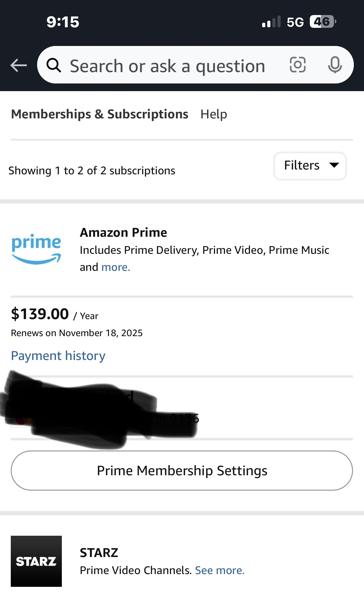The image size is (364, 603).
Task: Open the Filters dropdown
Action: pos(310,166)
